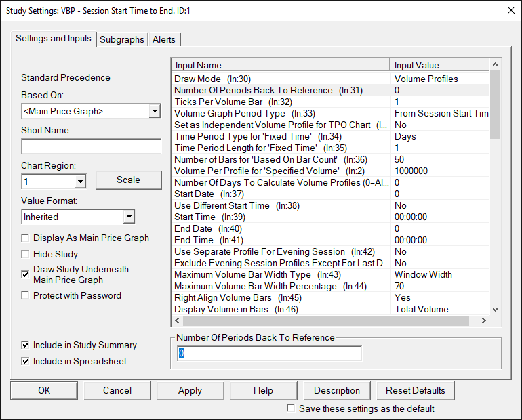Open the Alerts tab

click(164, 39)
